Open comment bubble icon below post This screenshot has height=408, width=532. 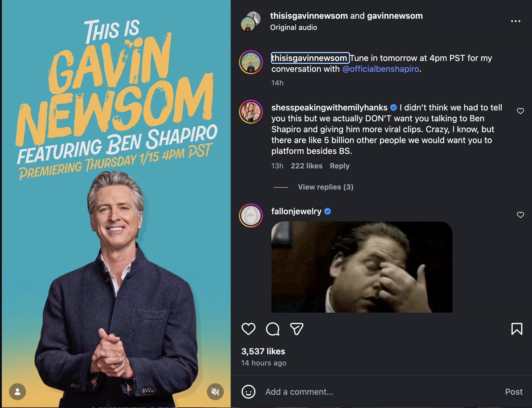(273, 329)
